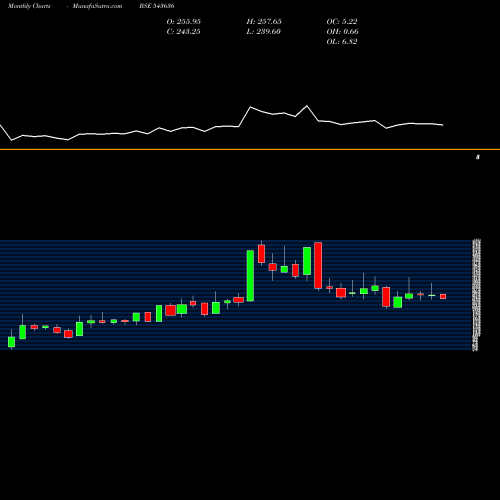Click the price axis labels column

coord(477,295)
